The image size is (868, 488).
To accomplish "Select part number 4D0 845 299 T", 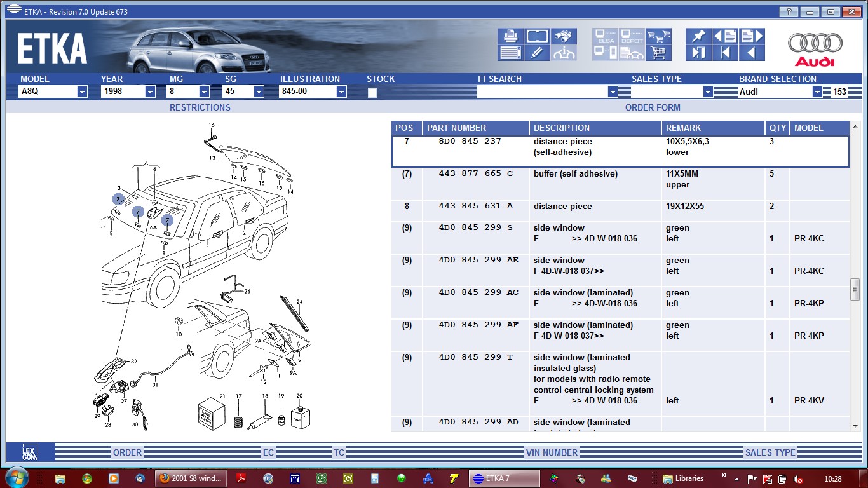I will (x=476, y=358).
